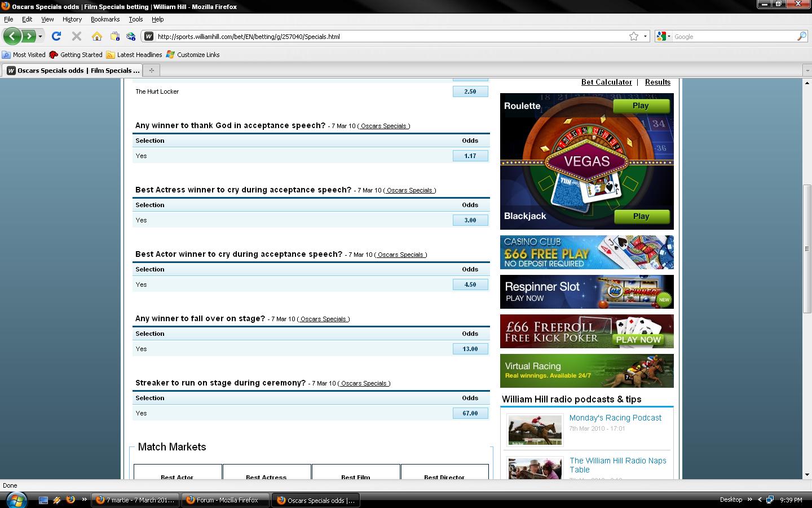Screen dimensions: 812x508
Task: Open the History menu
Action: (72, 19)
